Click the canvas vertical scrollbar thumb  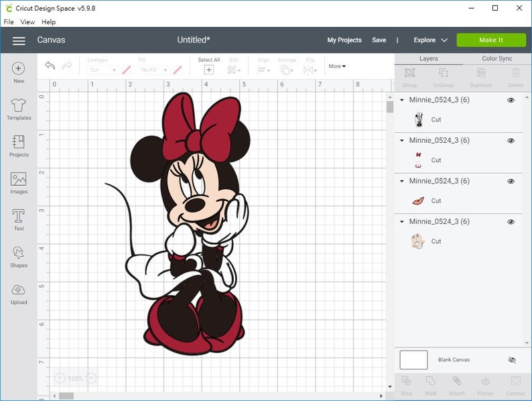pyautogui.click(x=390, y=107)
